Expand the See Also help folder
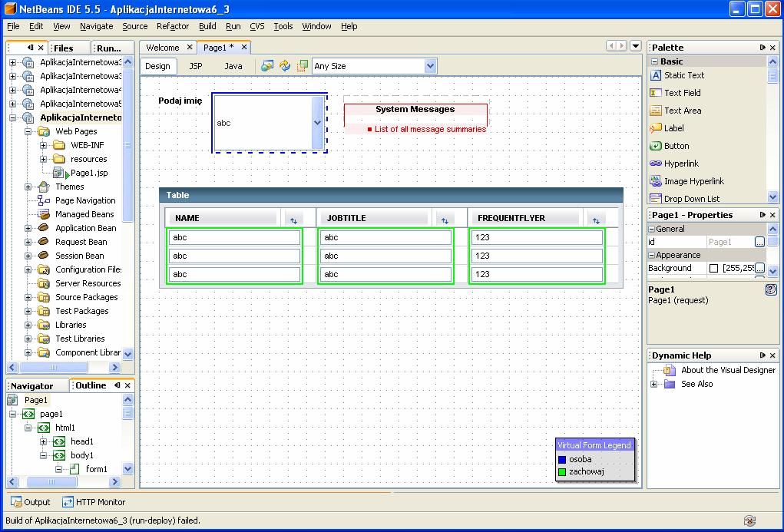The height and width of the screenshot is (532, 784). [653, 384]
